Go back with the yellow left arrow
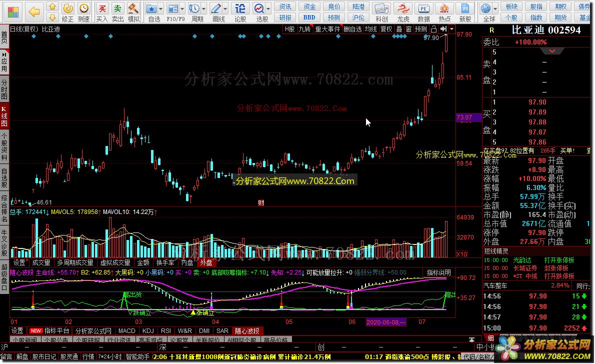 (34, 12)
